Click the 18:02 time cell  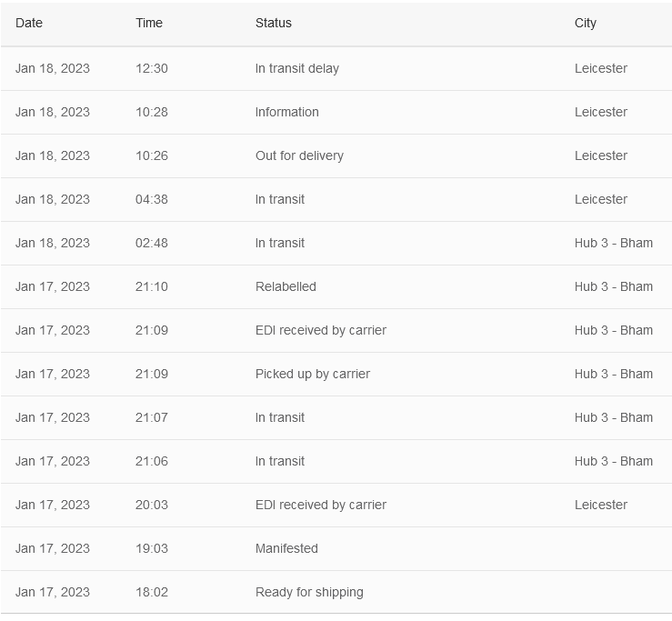coord(152,592)
